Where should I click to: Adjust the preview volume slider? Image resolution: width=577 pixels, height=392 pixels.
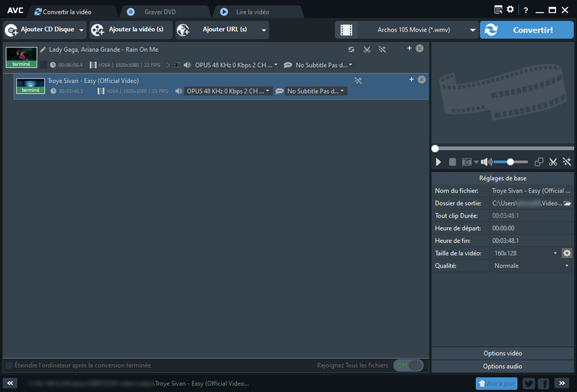[x=511, y=162]
